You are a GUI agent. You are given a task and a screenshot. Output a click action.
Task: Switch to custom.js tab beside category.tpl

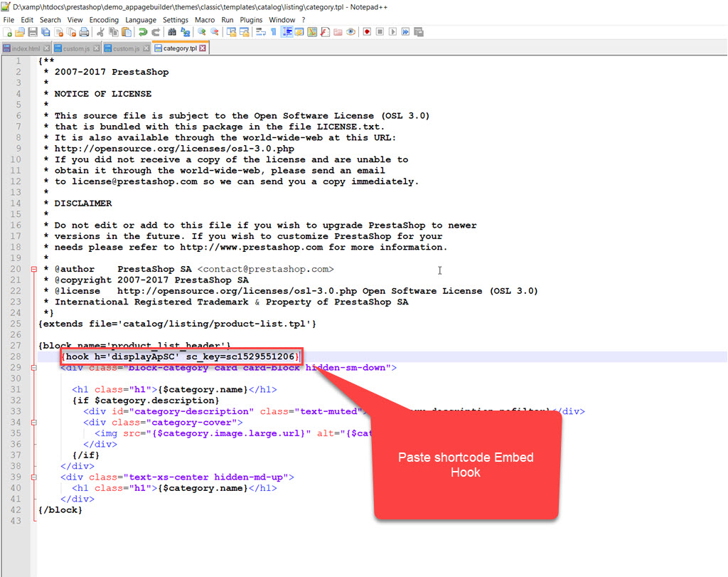click(x=127, y=48)
